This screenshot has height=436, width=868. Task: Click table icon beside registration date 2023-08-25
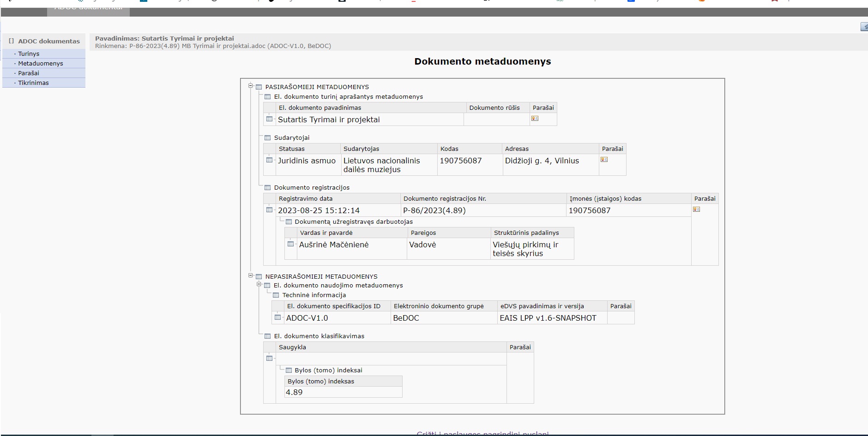(x=270, y=210)
